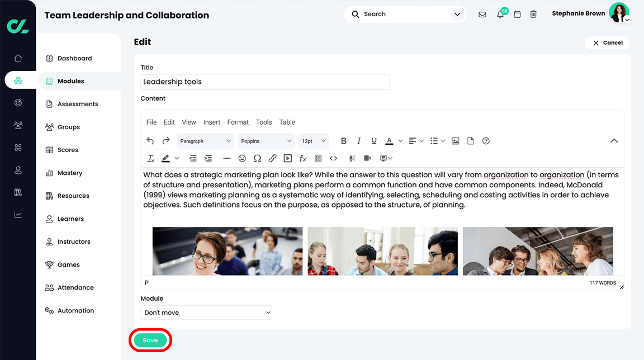This screenshot has height=360, width=644.
Task: Go to Dashboard in sidebar
Action: click(x=74, y=58)
